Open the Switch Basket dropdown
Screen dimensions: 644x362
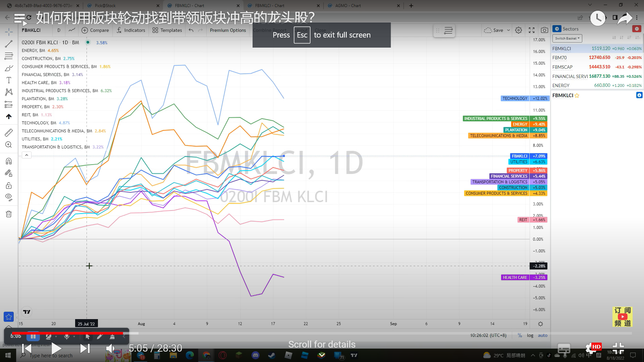pyautogui.click(x=567, y=38)
